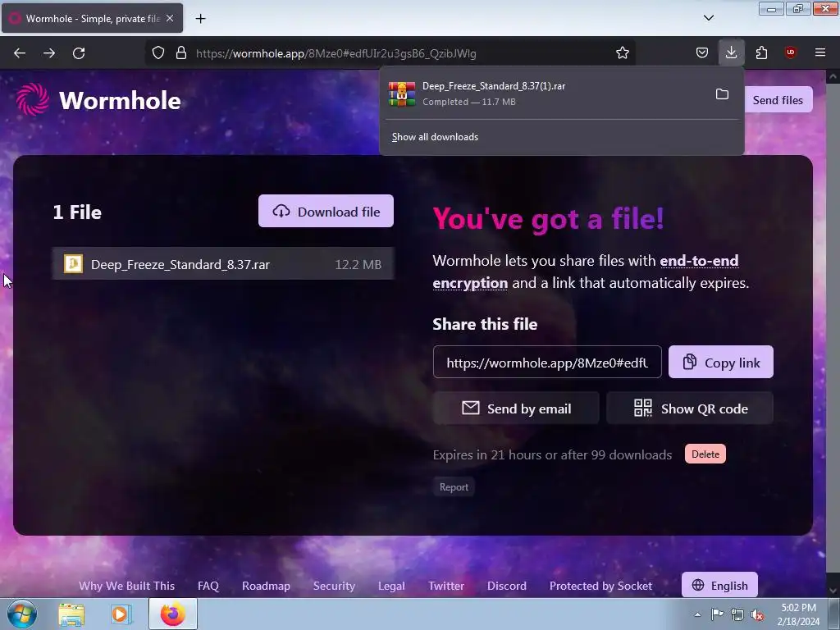This screenshot has height=630, width=840.
Task: Open the Firefox hamburger application menu
Action: click(820, 53)
